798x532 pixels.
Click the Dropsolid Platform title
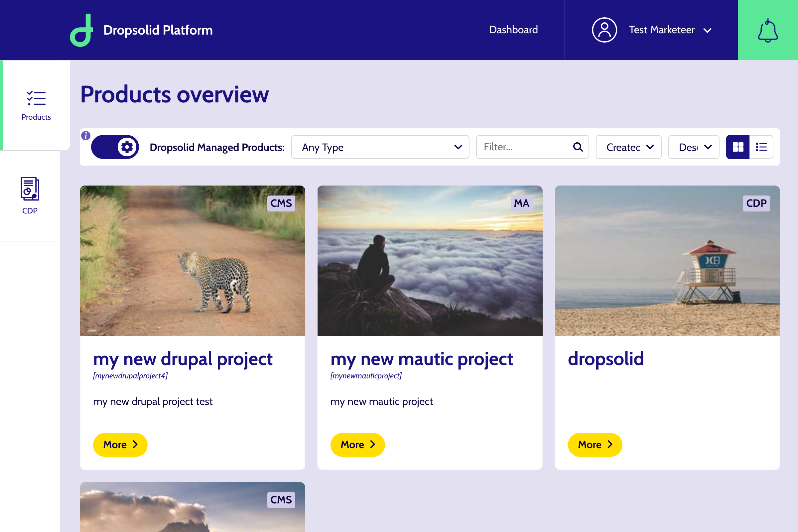click(158, 30)
